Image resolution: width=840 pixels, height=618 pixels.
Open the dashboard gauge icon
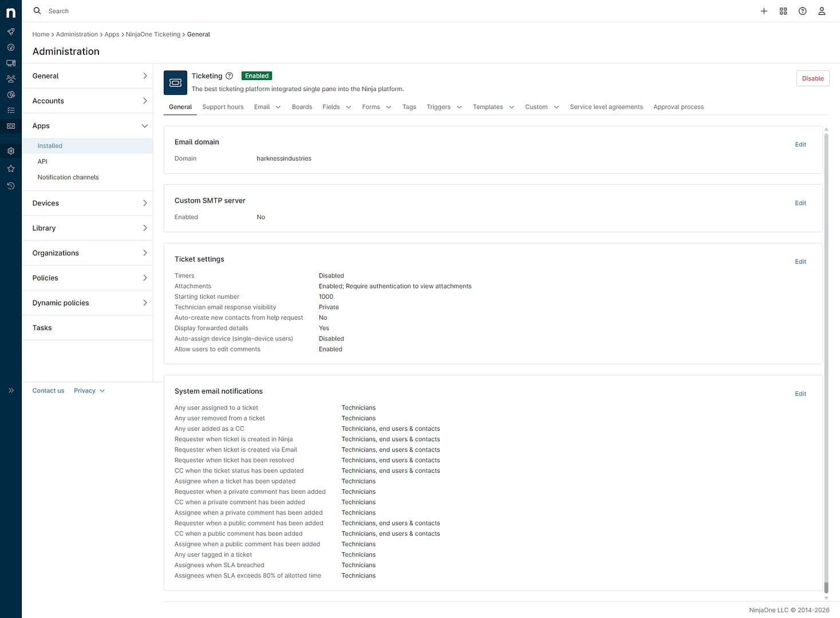tap(11, 47)
